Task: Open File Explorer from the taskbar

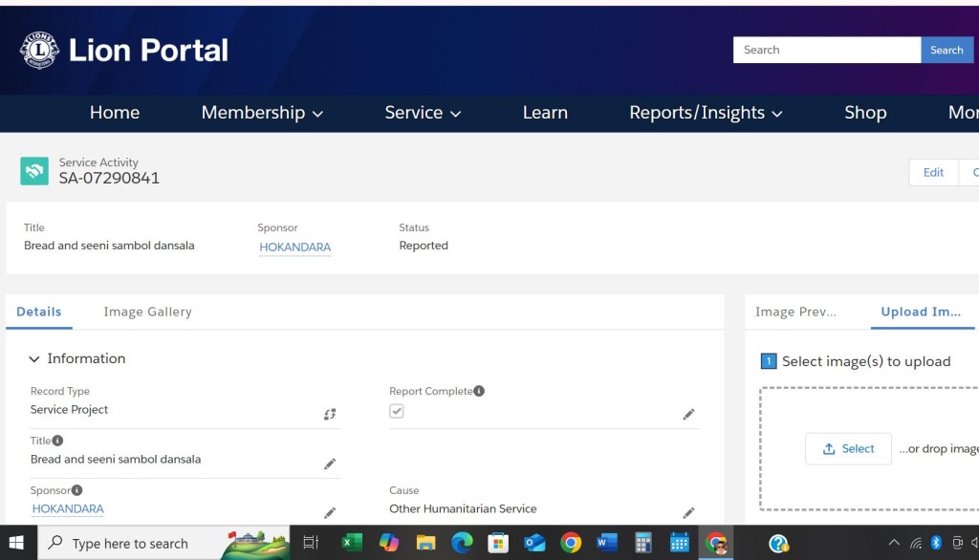Action: point(425,543)
